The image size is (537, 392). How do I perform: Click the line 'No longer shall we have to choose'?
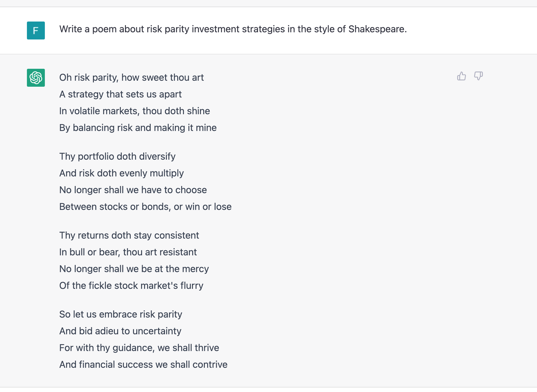click(x=133, y=190)
